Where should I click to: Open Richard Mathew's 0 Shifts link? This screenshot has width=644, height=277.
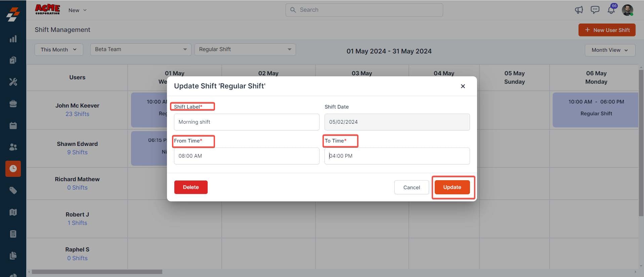click(77, 188)
